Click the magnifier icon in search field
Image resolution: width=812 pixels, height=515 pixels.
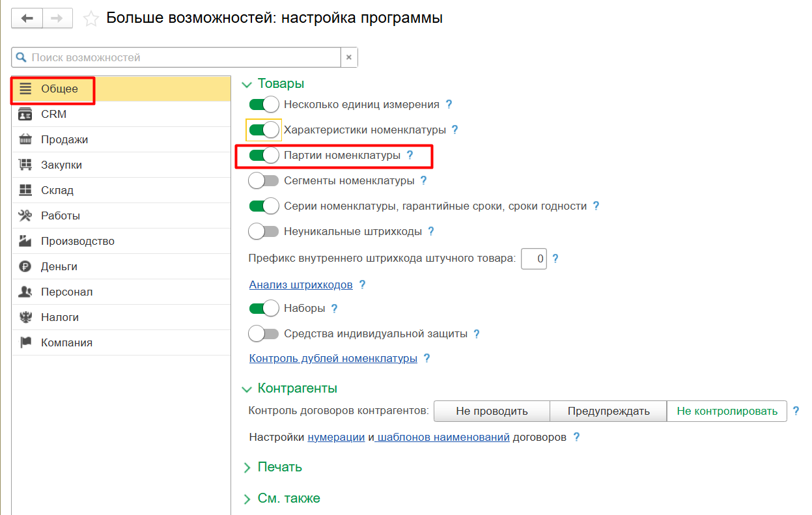point(21,57)
